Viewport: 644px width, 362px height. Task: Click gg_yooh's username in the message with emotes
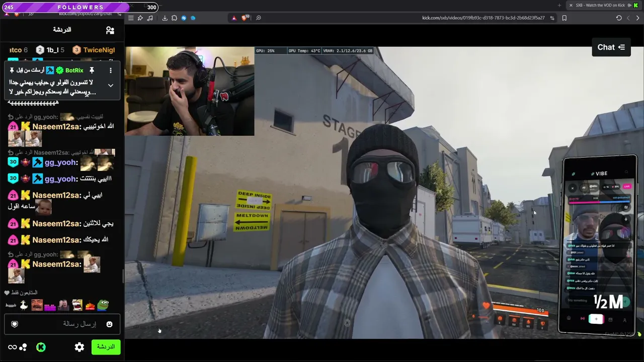(x=61, y=162)
